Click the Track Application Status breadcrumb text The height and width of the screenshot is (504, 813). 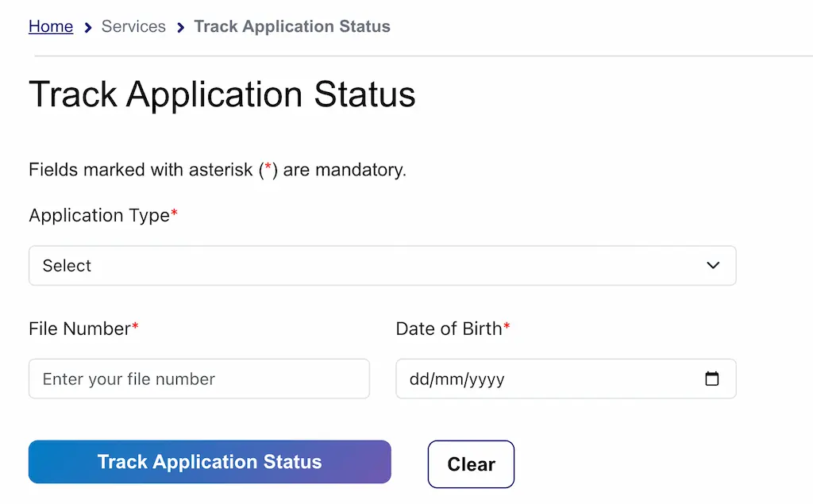(292, 26)
